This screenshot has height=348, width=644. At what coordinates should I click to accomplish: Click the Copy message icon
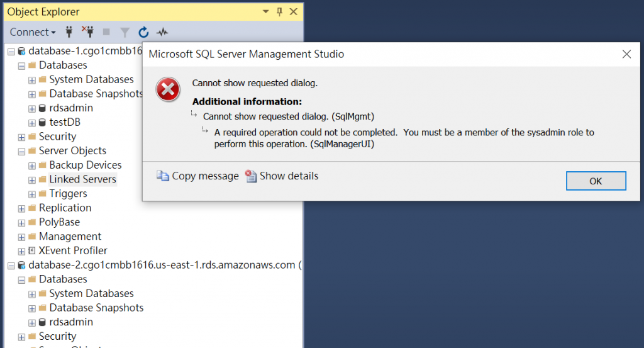click(x=163, y=176)
